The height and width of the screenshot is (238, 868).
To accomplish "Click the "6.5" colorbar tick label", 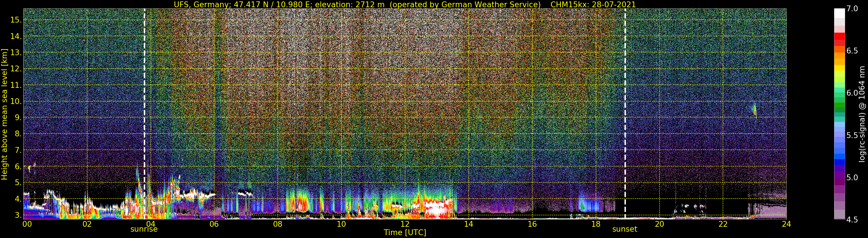I will click(x=852, y=51).
